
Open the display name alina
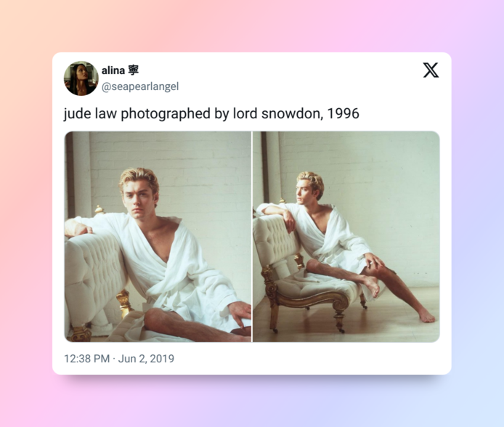(113, 70)
